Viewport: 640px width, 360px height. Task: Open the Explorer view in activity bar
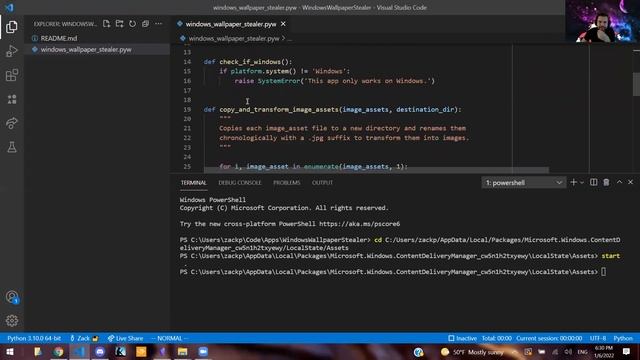coord(11,27)
